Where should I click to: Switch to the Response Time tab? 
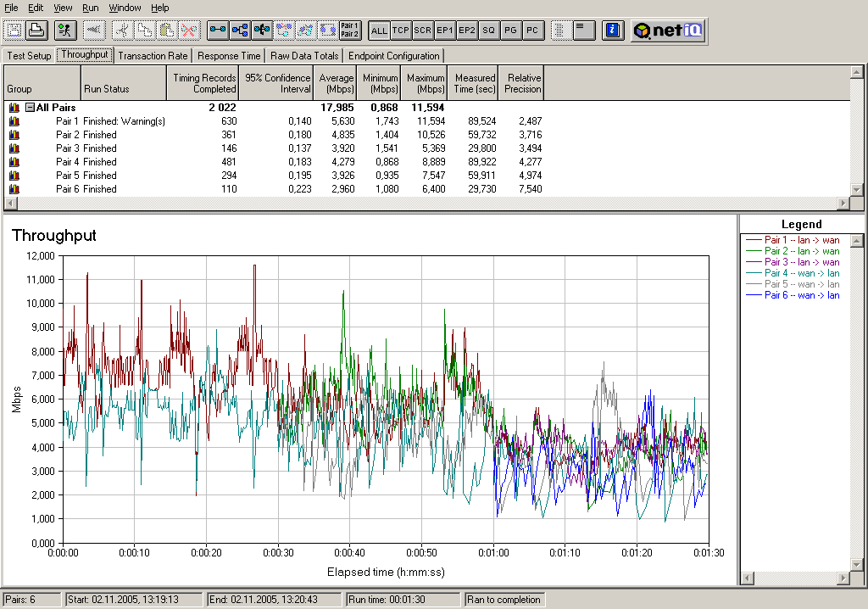(229, 56)
